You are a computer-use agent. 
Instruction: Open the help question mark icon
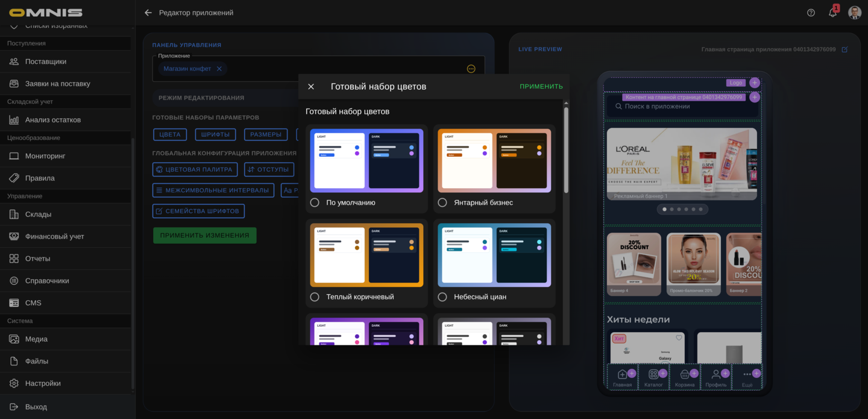click(x=811, y=13)
